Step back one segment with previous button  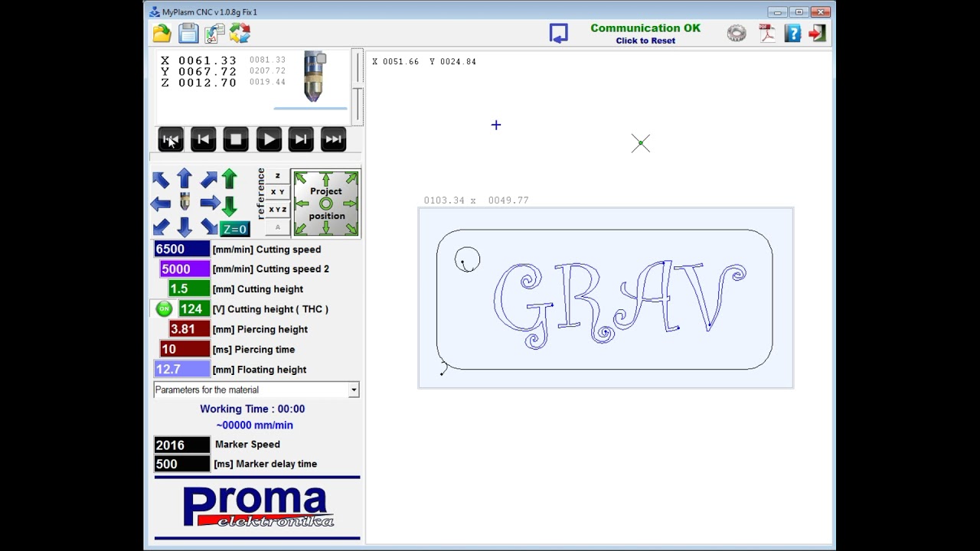pos(203,139)
